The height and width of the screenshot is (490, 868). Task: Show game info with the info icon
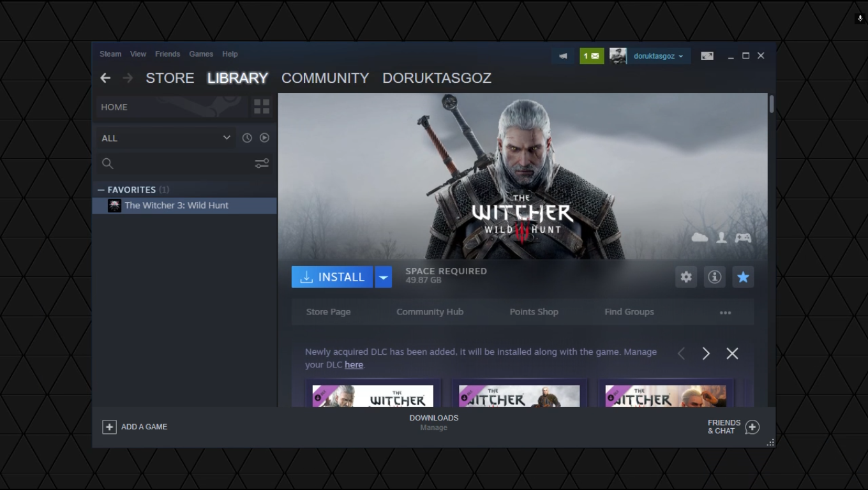pyautogui.click(x=714, y=277)
